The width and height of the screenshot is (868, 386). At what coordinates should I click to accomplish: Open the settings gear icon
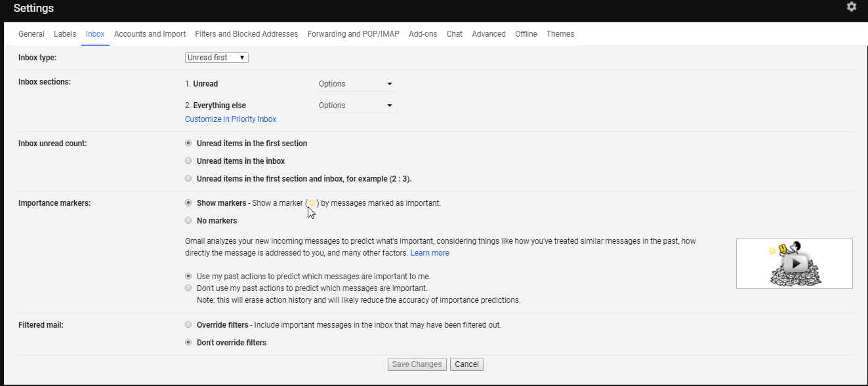(x=851, y=7)
